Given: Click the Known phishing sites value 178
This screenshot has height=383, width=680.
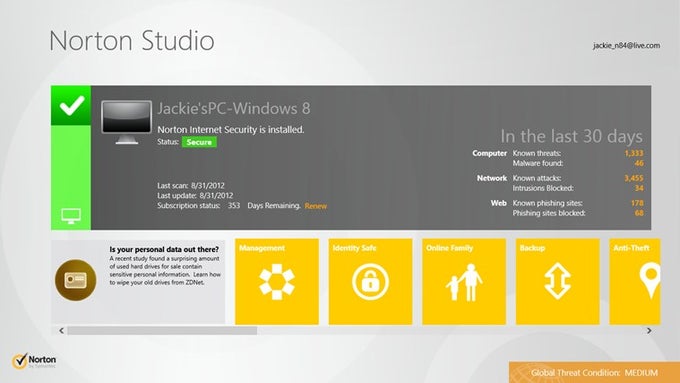Looking at the screenshot, I should (x=637, y=203).
